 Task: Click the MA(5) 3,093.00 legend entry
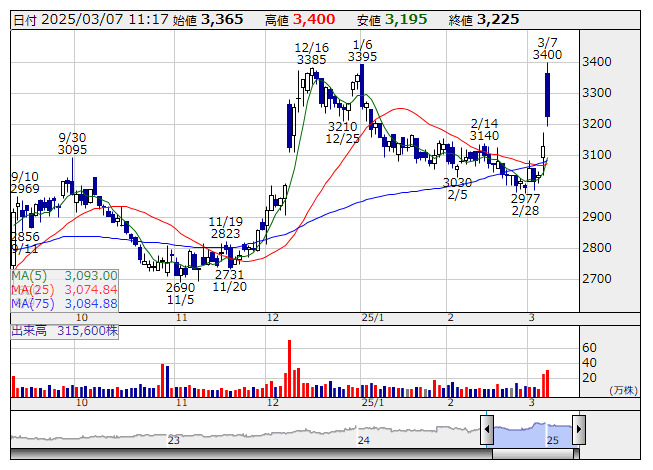coord(65,276)
